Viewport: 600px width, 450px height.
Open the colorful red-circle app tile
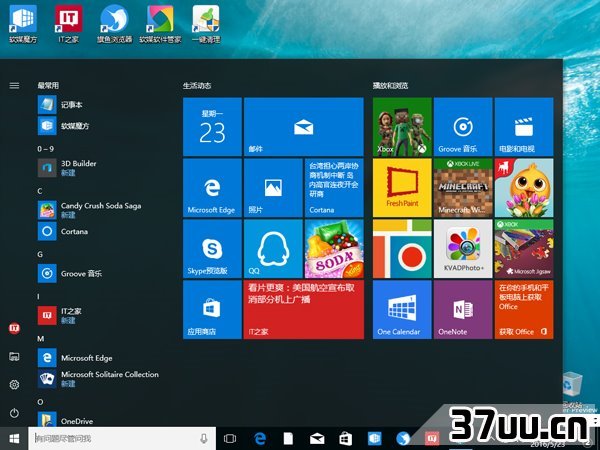pyautogui.click(x=402, y=249)
